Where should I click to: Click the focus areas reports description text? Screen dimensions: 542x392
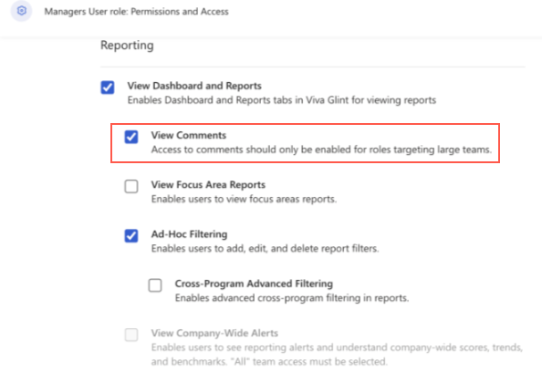[244, 200]
